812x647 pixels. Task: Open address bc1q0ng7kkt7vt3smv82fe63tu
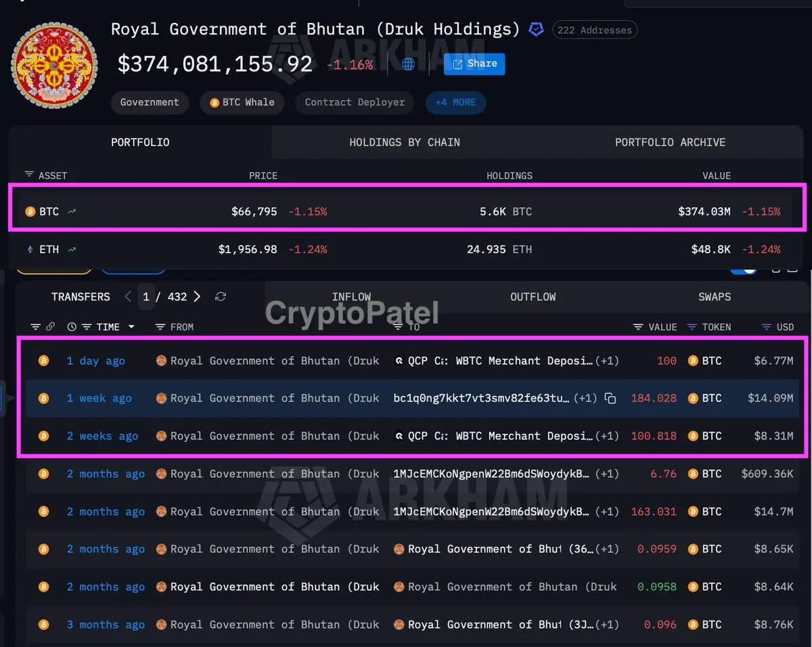click(482, 398)
